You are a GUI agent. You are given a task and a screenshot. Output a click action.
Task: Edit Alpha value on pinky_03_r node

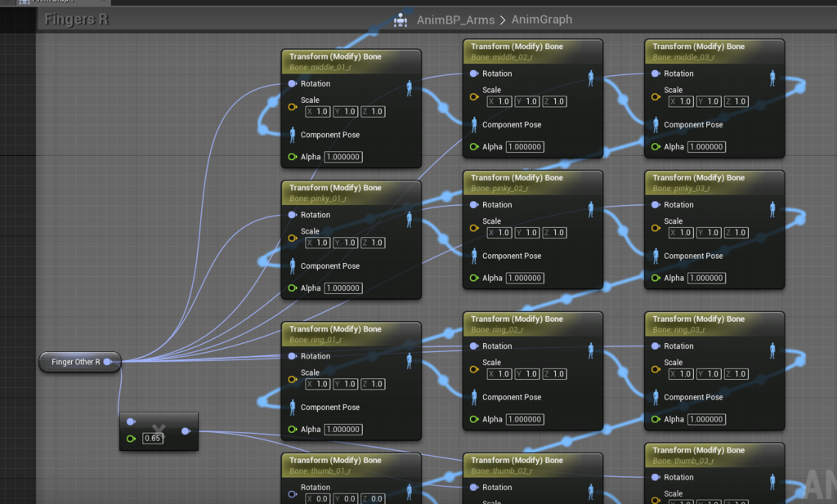706,278
